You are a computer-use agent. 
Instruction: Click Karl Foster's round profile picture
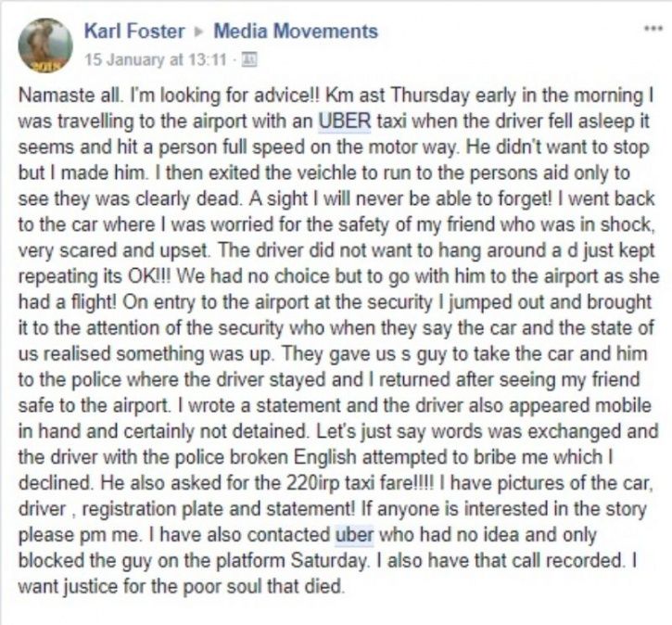(x=45, y=45)
